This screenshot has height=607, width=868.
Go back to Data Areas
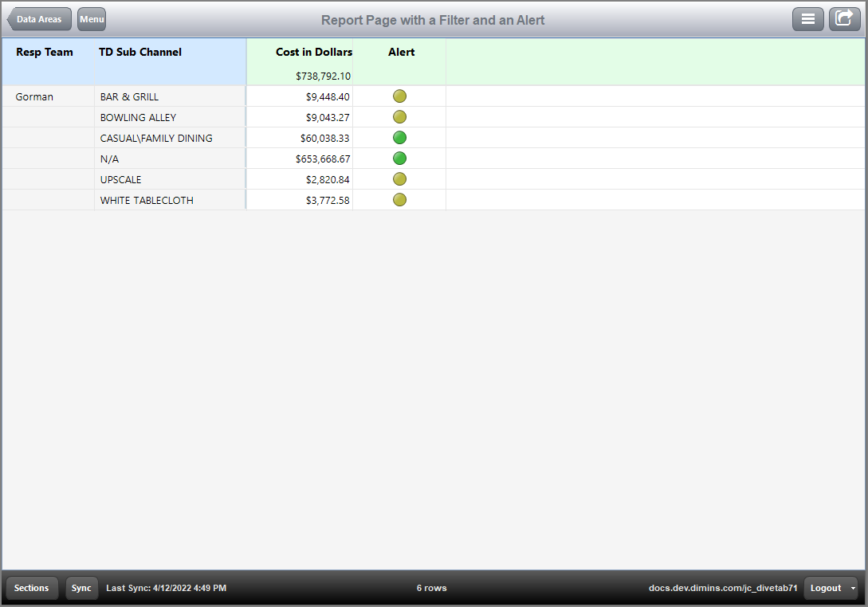[x=39, y=19]
